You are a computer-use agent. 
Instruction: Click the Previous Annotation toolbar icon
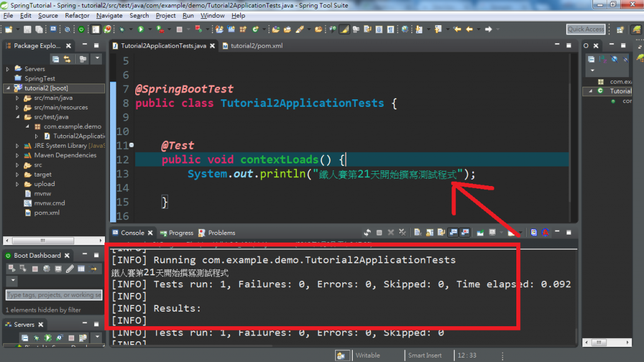pos(438,29)
